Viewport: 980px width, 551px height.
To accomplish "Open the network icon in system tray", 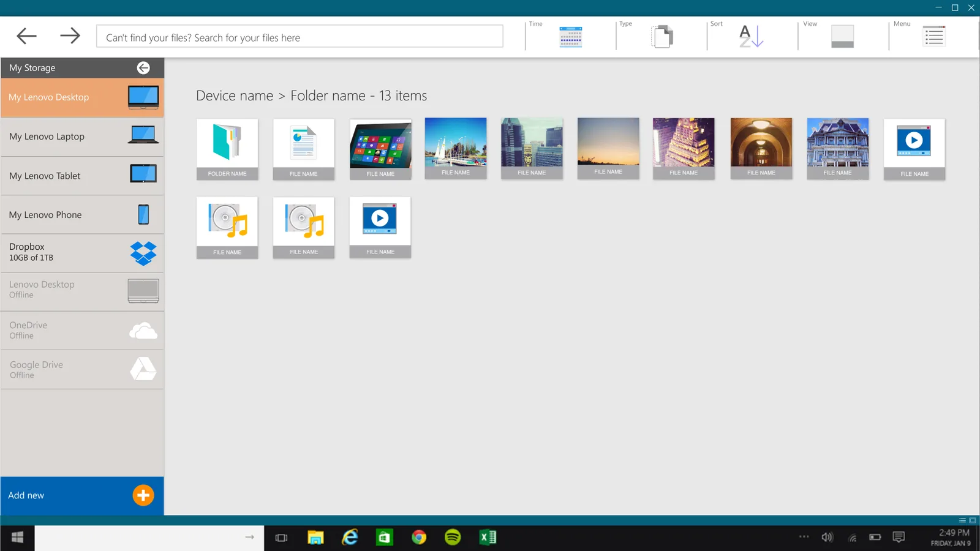I will pos(852,538).
